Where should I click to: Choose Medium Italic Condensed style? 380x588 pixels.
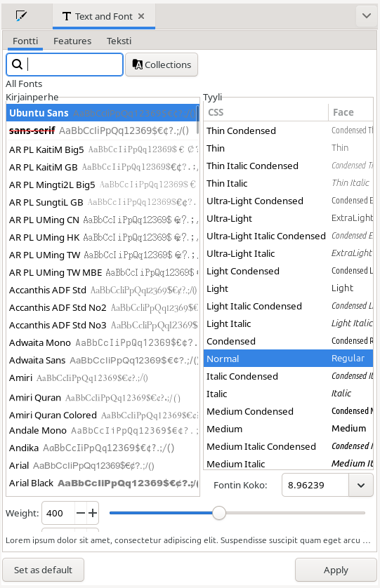coord(289,446)
